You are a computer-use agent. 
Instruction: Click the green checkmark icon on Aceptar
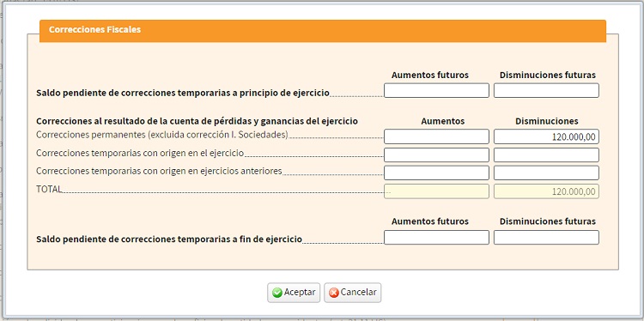[277, 293]
